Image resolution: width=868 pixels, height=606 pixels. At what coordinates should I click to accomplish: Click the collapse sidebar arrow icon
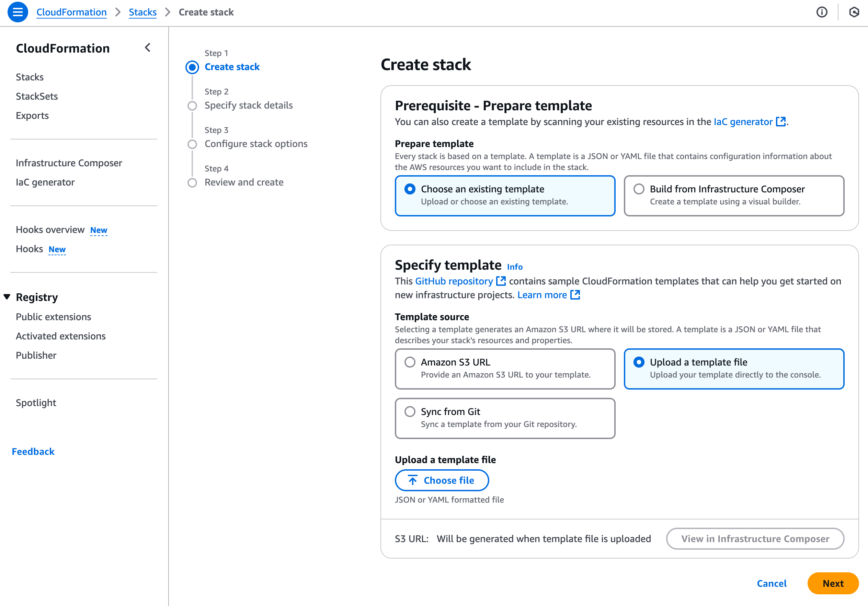point(148,47)
